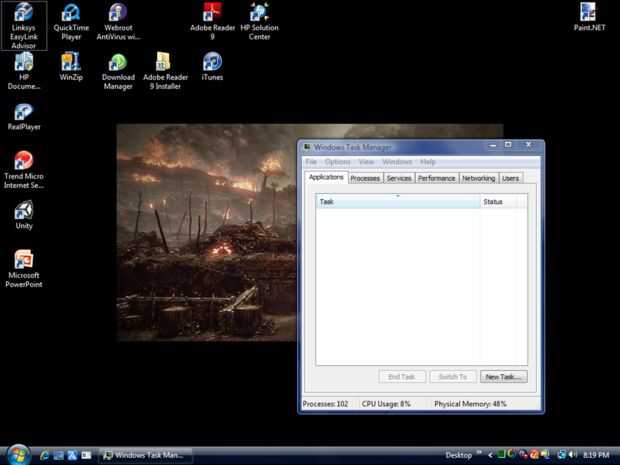Click the 8:19 PM system clock

pyautogui.click(x=596, y=455)
